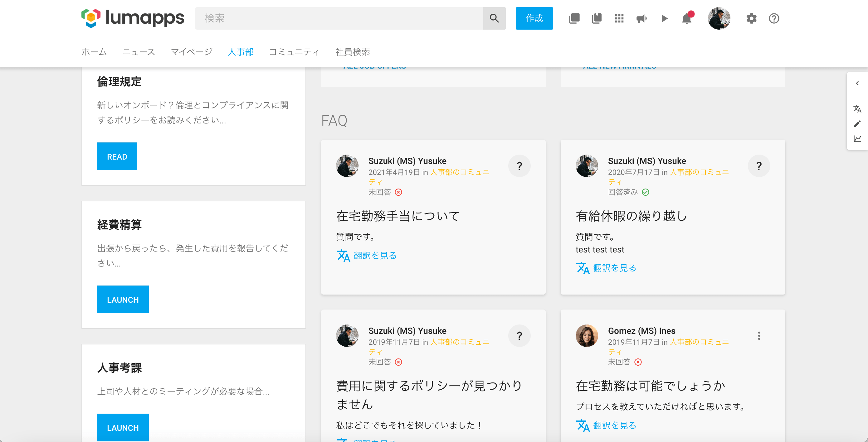
Task: Open the apps grid launcher icon
Action: pos(619,18)
